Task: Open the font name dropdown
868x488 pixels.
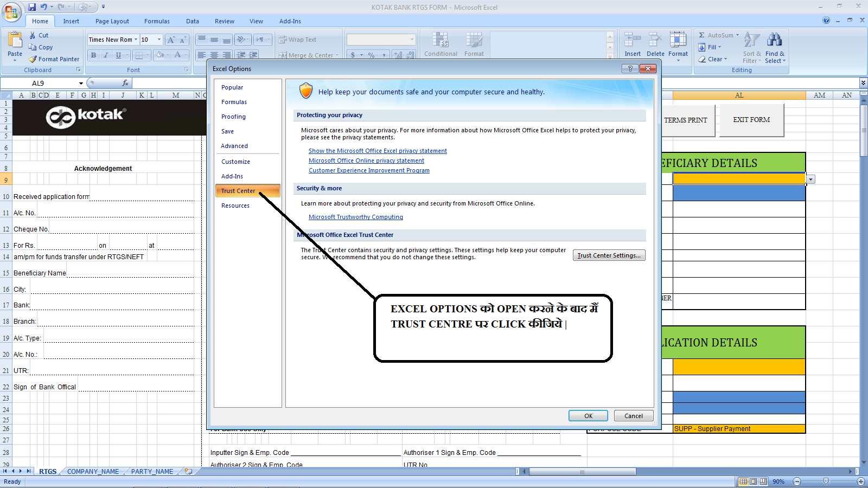Action: click(x=136, y=39)
